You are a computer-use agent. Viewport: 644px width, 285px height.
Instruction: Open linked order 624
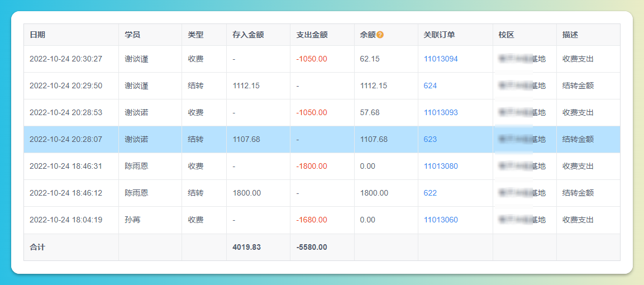click(430, 86)
